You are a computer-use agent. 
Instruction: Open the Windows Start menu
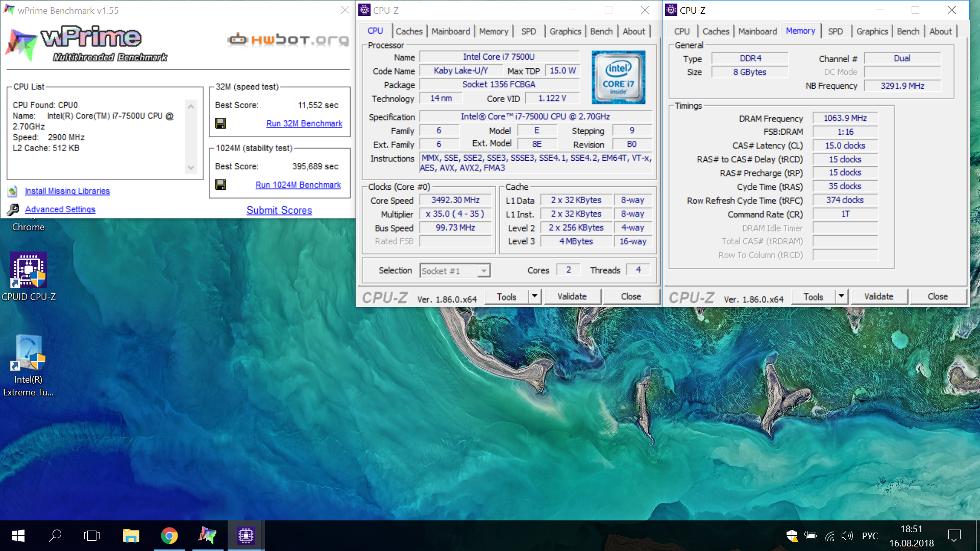[18, 536]
